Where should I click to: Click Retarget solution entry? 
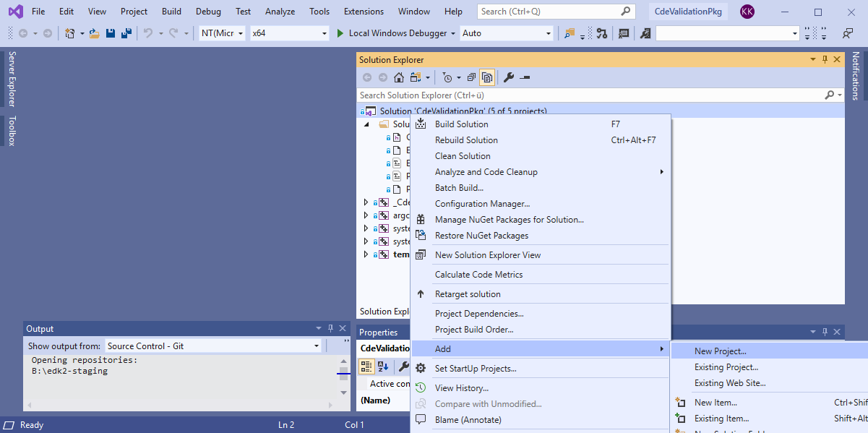point(541,293)
